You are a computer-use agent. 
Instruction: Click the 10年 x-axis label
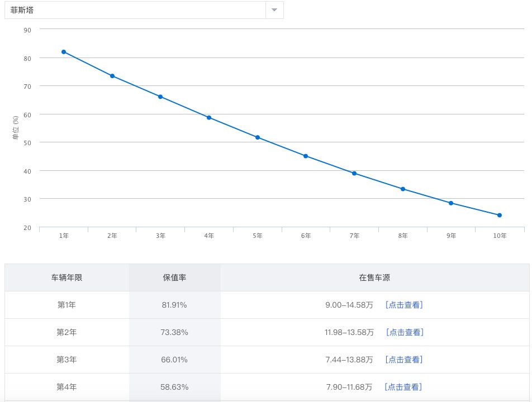(x=500, y=236)
